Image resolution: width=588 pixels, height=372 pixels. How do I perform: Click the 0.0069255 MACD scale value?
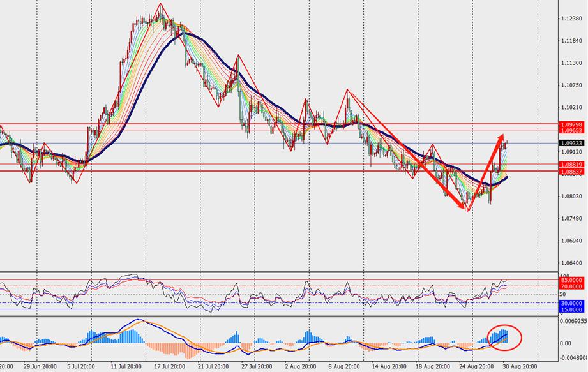pos(573,321)
